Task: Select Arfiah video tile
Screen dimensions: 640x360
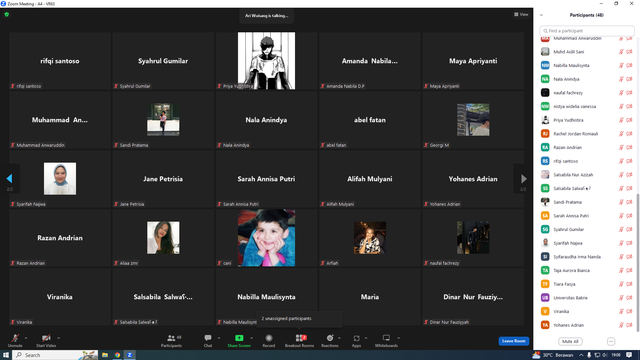Action: tap(369, 238)
